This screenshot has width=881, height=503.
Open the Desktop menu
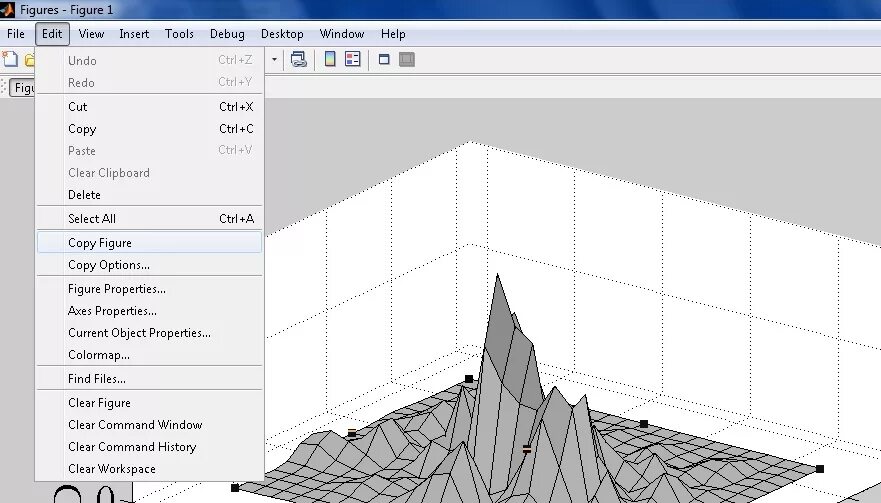[282, 34]
